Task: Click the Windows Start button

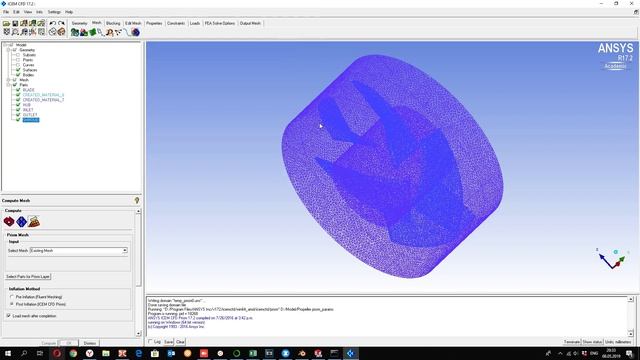Action: pyautogui.click(x=8, y=353)
